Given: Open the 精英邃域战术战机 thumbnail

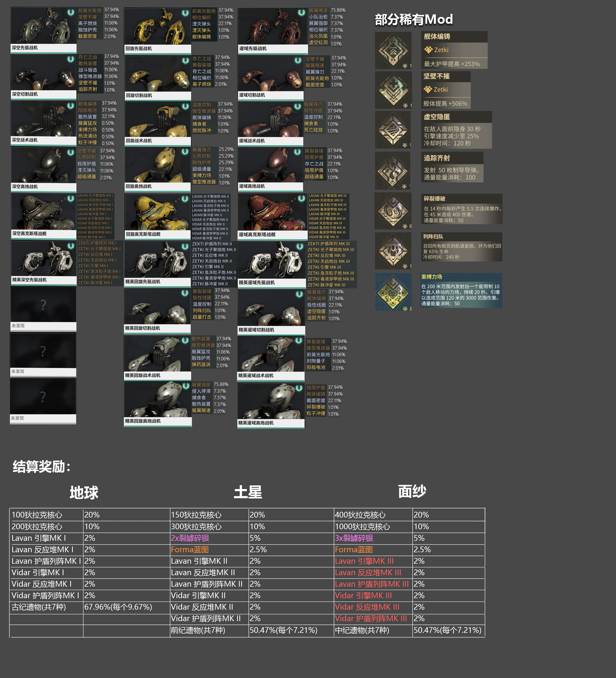Looking at the screenshot, I should (271, 359).
